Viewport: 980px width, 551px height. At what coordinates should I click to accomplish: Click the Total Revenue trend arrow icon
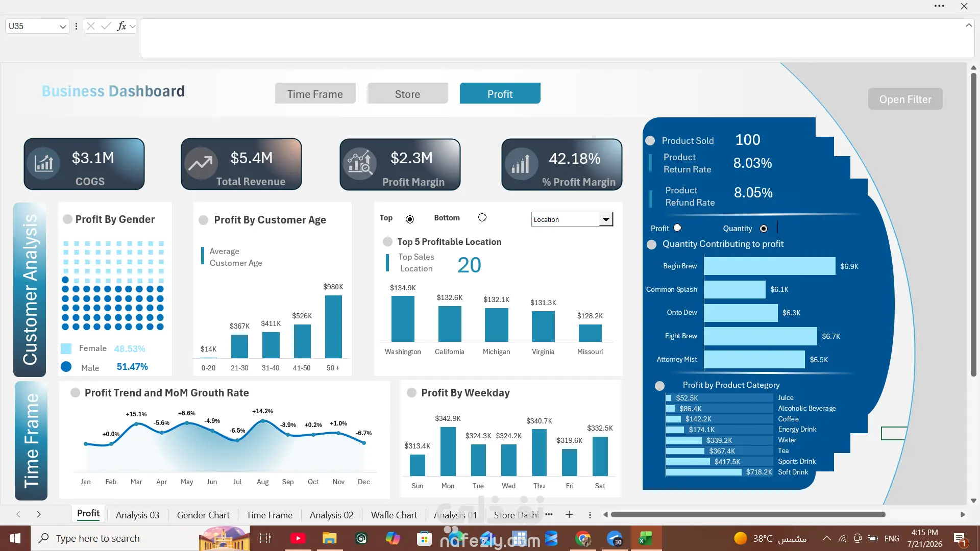click(201, 163)
